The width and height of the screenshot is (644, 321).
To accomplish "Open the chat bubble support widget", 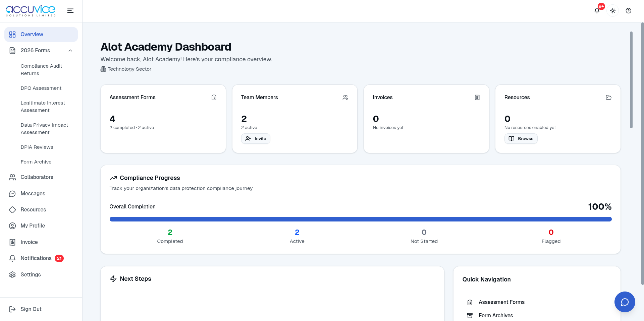I will [625, 302].
